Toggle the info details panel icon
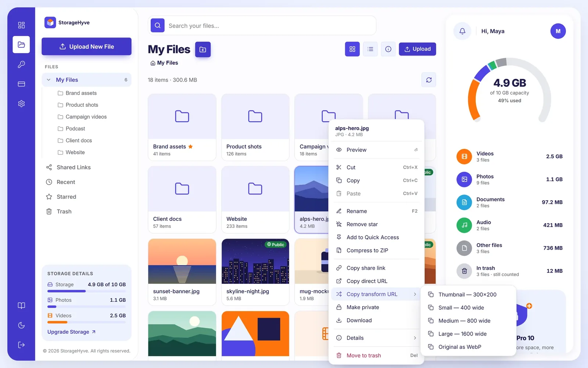The height and width of the screenshot is (368, 588). click(388, 49)
